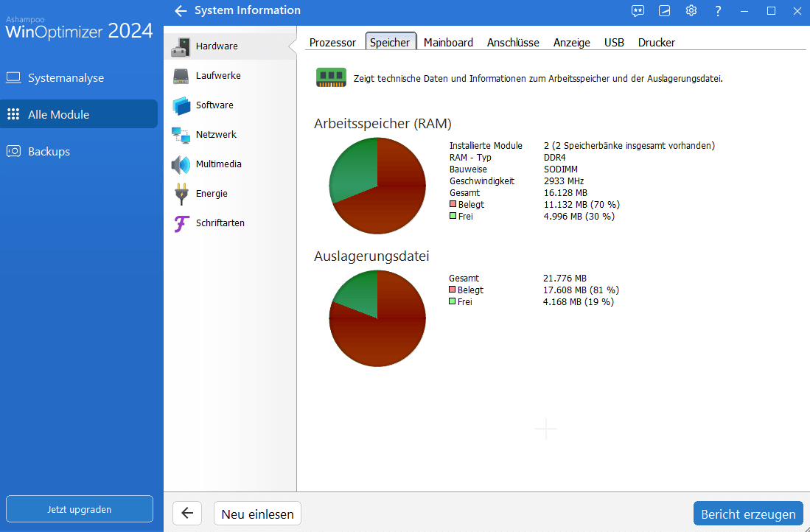
Task: Click the Auslagerungsdatei heading
Action: (372, 256)
